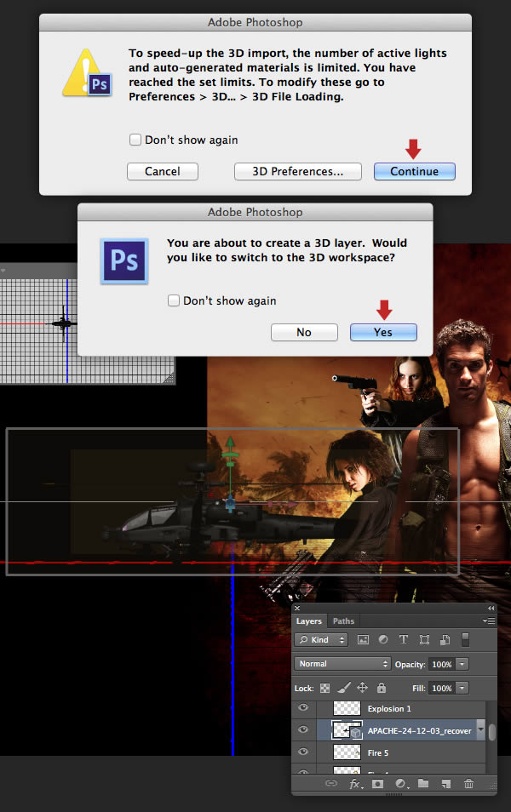Open 3D Preferences from the warning dialog

297,171
